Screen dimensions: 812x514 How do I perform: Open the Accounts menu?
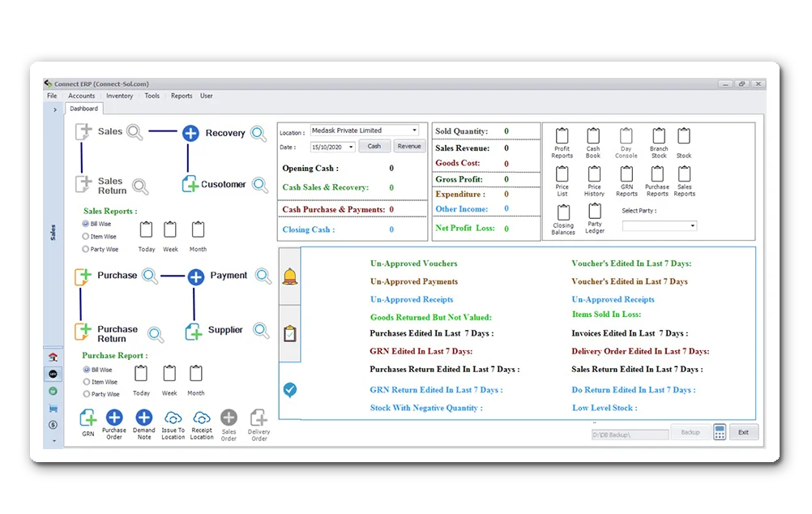coord(82,96)
